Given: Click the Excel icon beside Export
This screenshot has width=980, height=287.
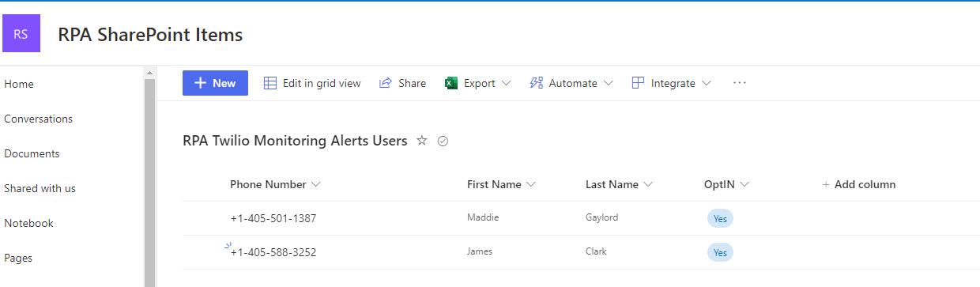Looking at the screenshot, I should [451, 83].
